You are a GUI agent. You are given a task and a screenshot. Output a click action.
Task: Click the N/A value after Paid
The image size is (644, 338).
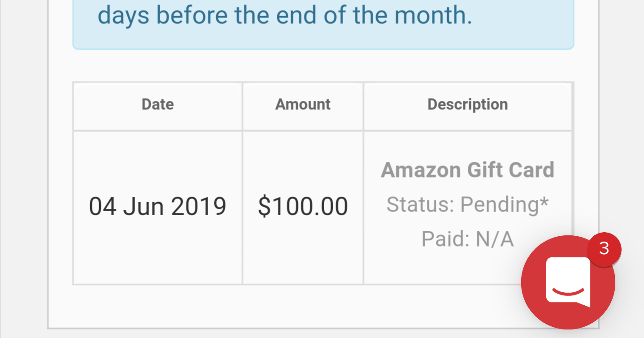pos(494,239)
